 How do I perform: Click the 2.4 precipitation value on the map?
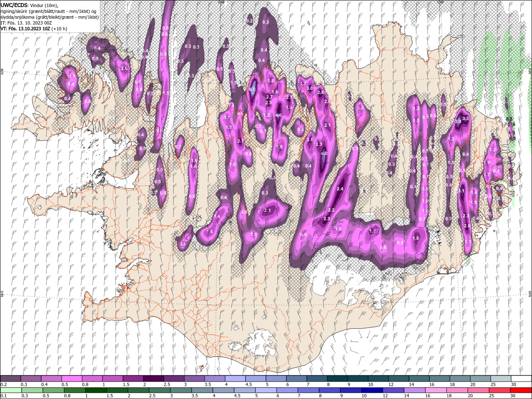(340, 189)
